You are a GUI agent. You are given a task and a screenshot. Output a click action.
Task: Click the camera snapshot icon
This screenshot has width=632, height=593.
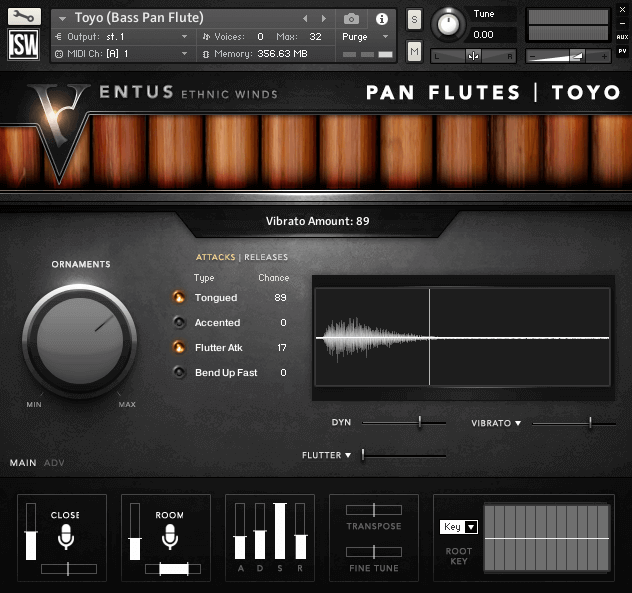click(x=351, y=19)
